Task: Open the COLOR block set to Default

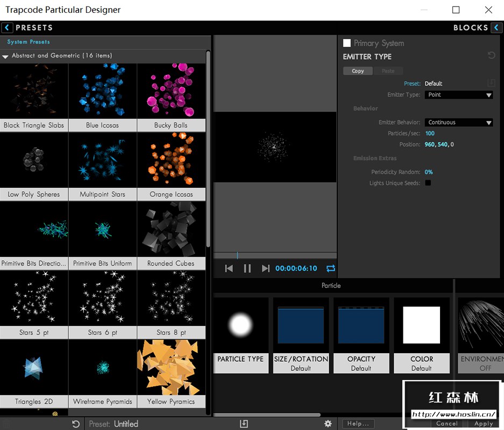Action: [422, 325]
